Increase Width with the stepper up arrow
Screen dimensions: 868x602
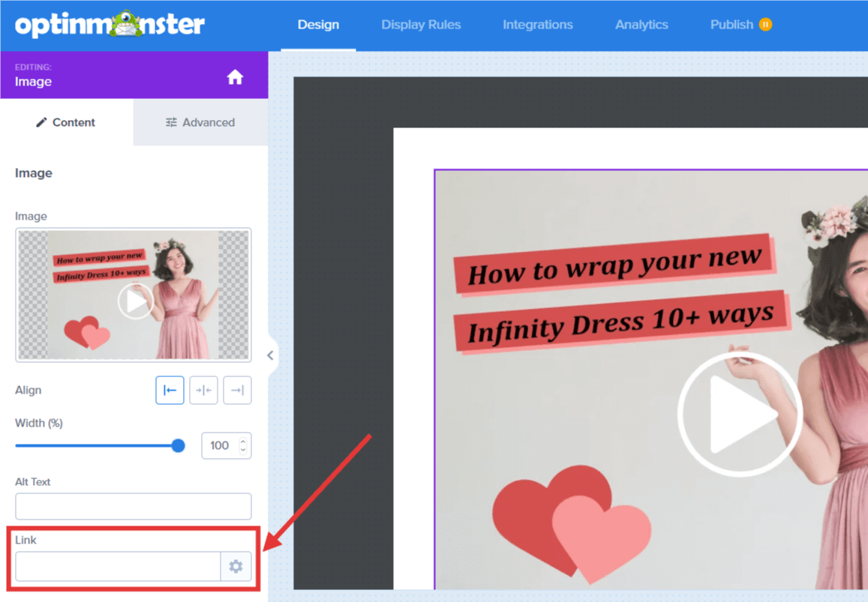click(x=244, y=441)
